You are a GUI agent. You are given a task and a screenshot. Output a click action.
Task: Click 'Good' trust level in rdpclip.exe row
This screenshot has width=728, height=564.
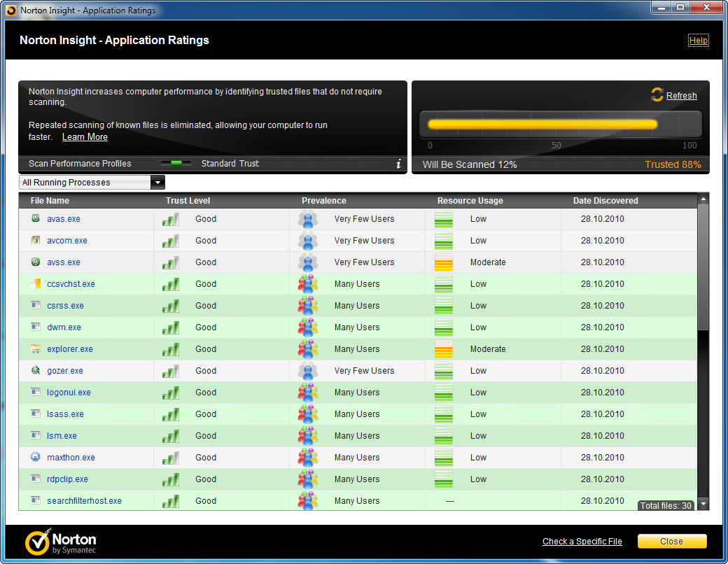coord(206,479)
